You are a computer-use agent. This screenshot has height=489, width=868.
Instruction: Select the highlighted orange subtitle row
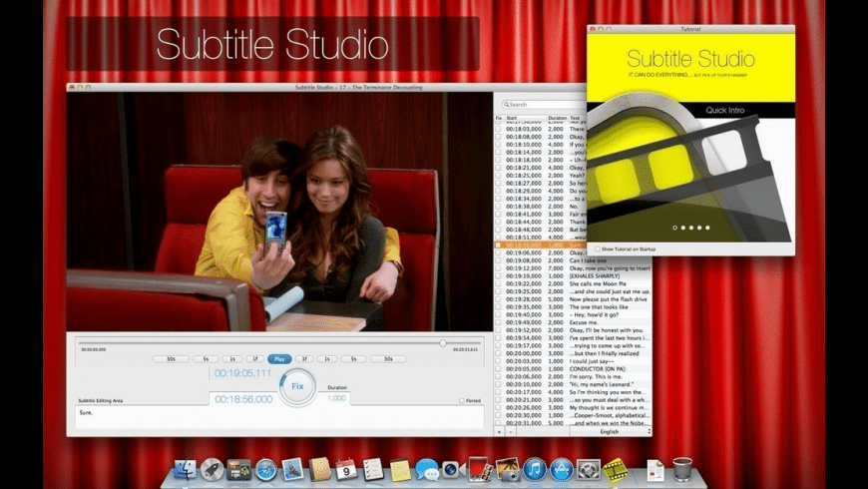541,244
